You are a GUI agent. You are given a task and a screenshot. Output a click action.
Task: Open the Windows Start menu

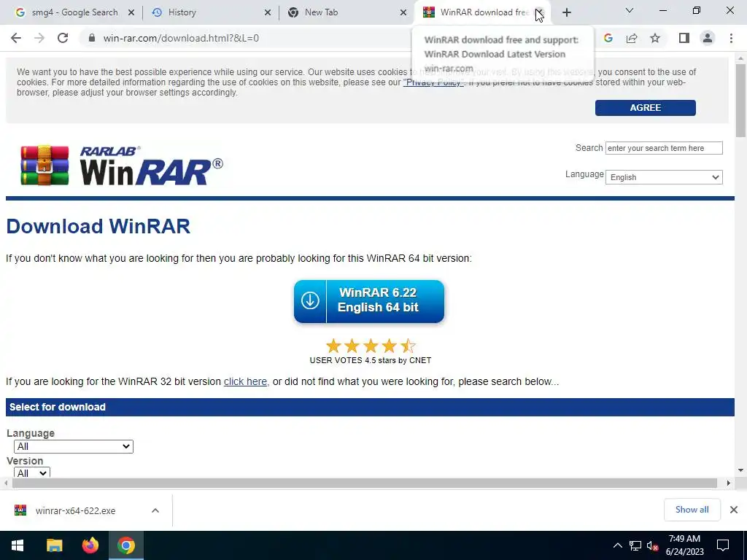click(18, 545)
